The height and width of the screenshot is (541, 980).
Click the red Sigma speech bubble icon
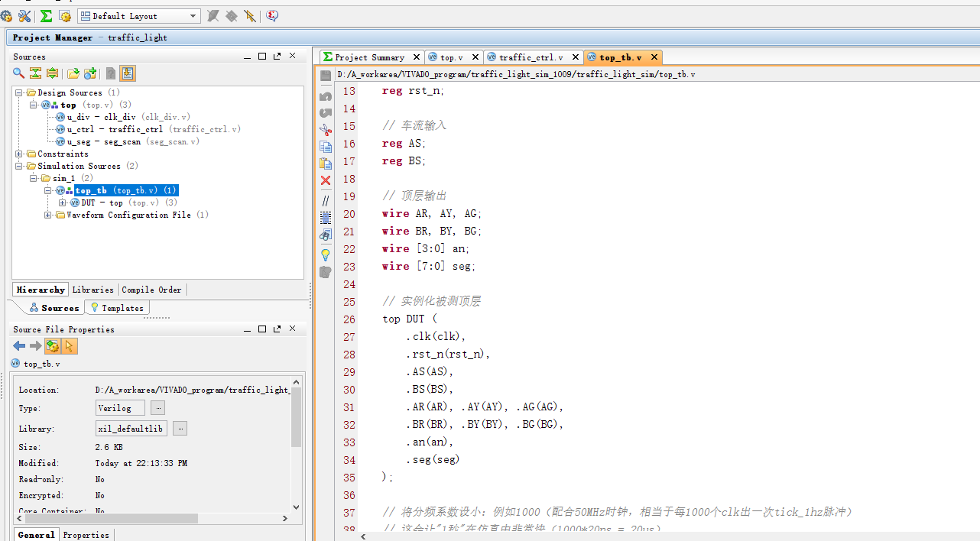(272, 15)
